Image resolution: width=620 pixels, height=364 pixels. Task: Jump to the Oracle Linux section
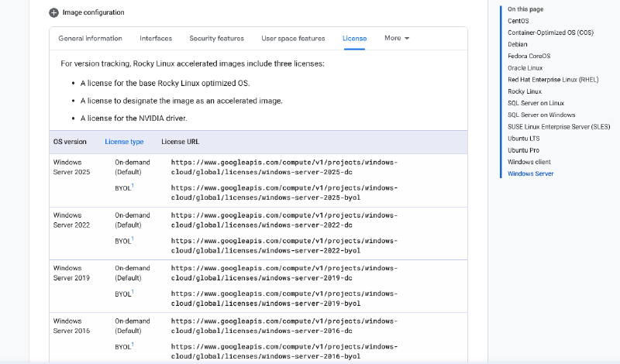(525, 68)
